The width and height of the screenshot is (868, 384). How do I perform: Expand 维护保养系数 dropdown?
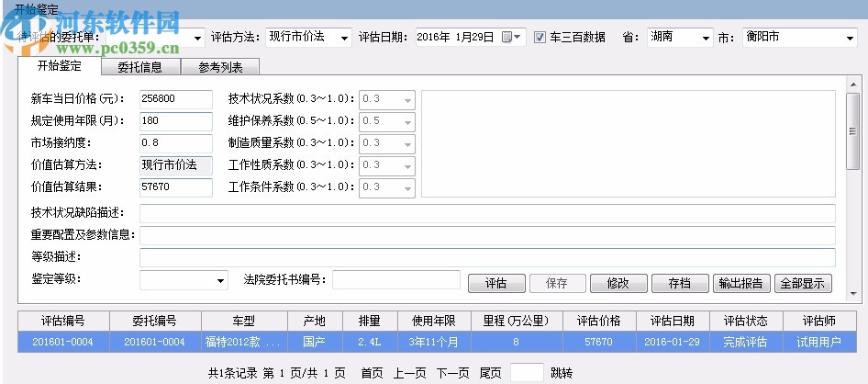click(408, 121)
